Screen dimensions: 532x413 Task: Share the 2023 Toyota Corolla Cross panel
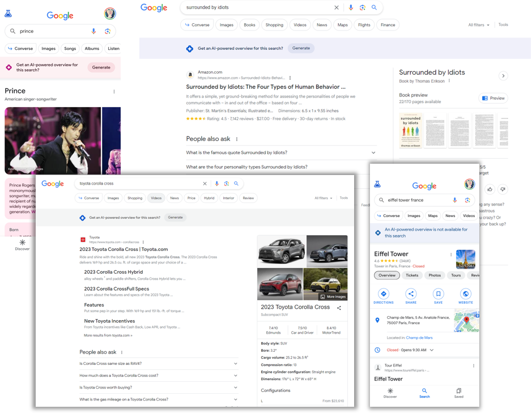coord(339,308)
